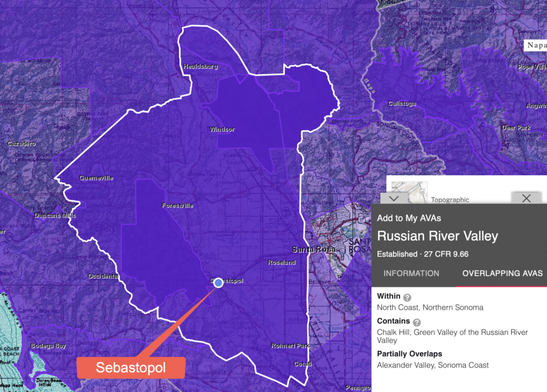The width and height of the screenshot is (547, 392).
Task: Click Guerneville on the map
Action: tap(96, 178)
